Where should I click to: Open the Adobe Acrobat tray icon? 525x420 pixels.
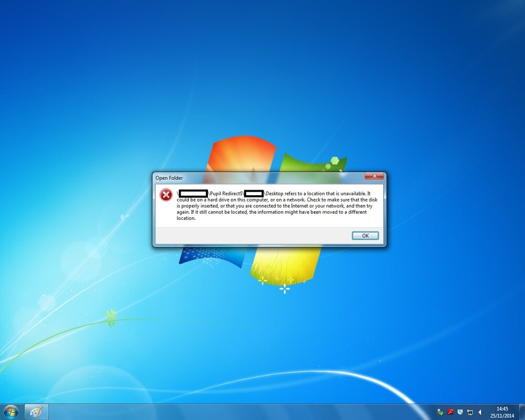pos(450,412)
